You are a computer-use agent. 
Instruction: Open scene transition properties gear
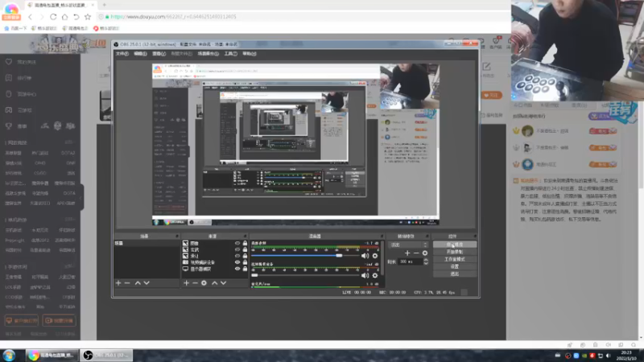point(425,253)
